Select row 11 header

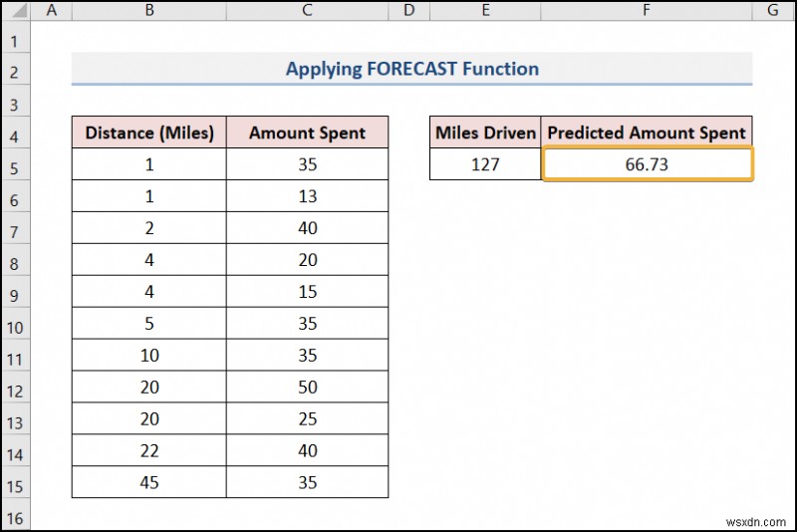[16, 356]
